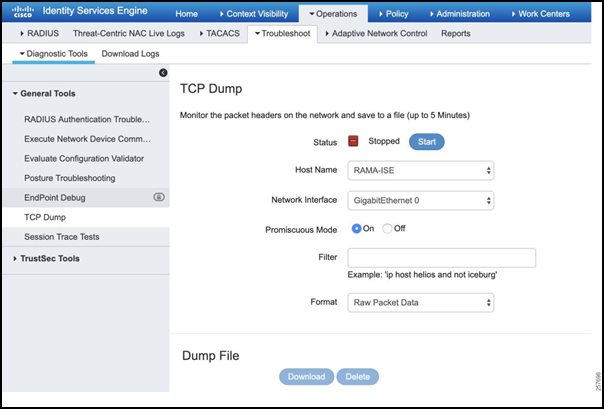Click the Filter input field

pos(441,258)
